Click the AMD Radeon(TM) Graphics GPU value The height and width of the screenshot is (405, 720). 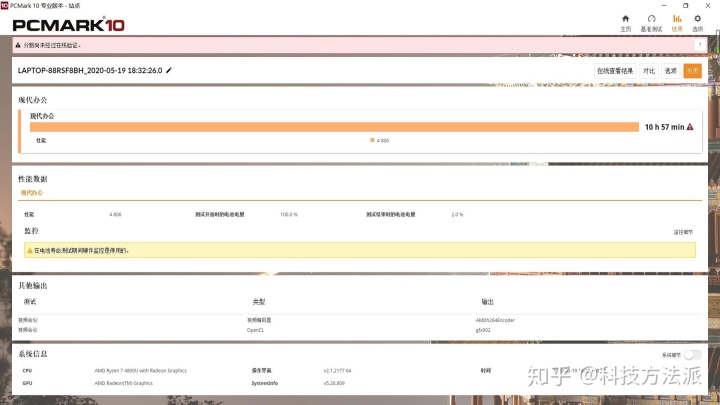(x=124, y=383)
